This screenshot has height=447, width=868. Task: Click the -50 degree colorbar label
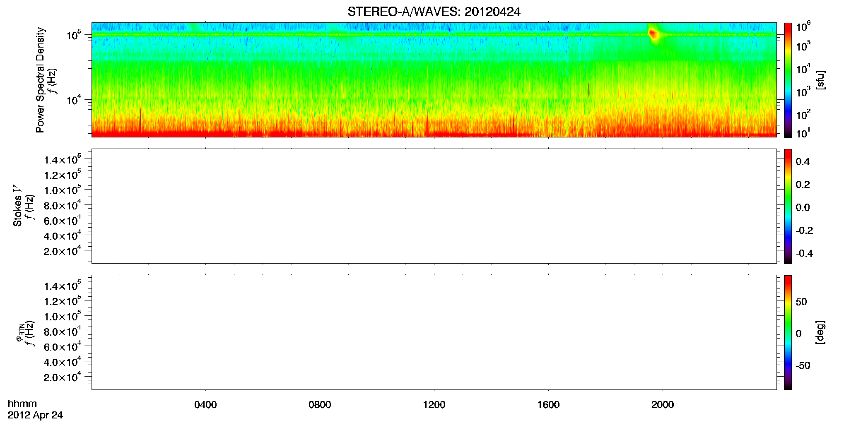803,366
